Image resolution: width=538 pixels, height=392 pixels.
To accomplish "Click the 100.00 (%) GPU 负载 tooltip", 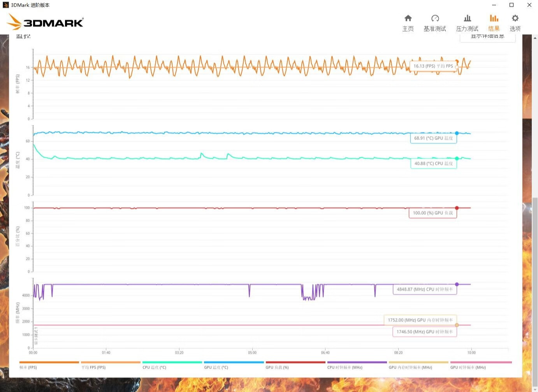I will (x=433, y=213).
